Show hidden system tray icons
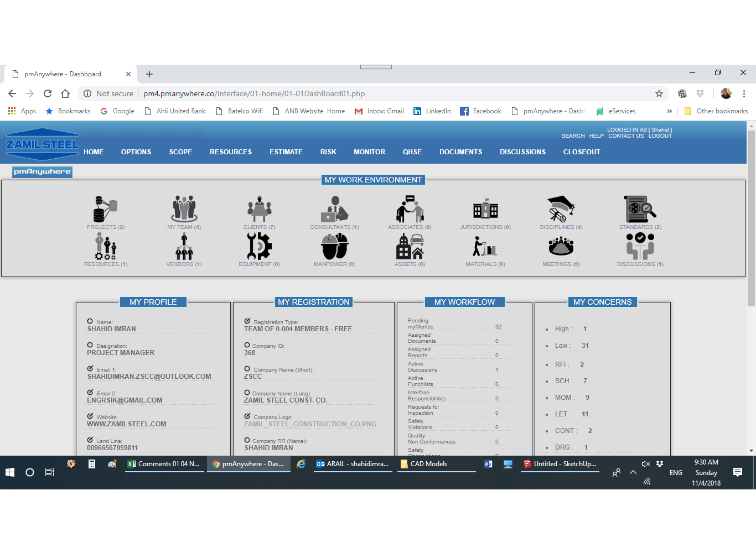The height and width of the screenshot is (553, 756). point(633,472)
